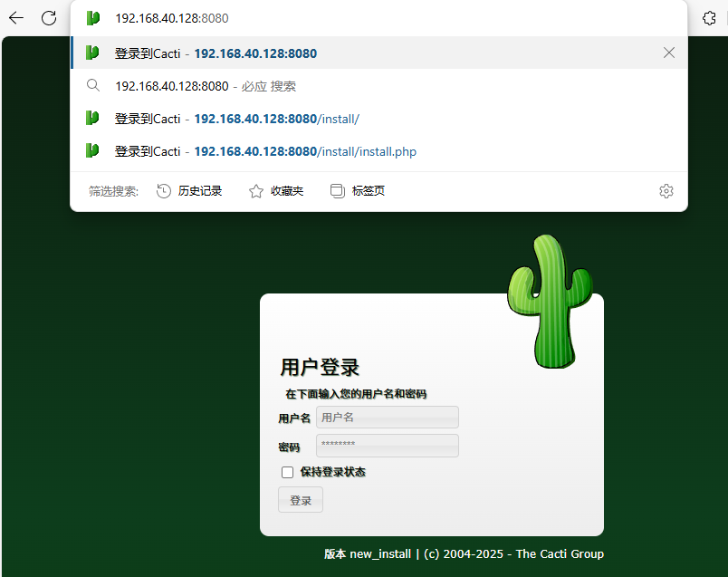Click the 版本 new_install footer text

click(x=368, y=553)
